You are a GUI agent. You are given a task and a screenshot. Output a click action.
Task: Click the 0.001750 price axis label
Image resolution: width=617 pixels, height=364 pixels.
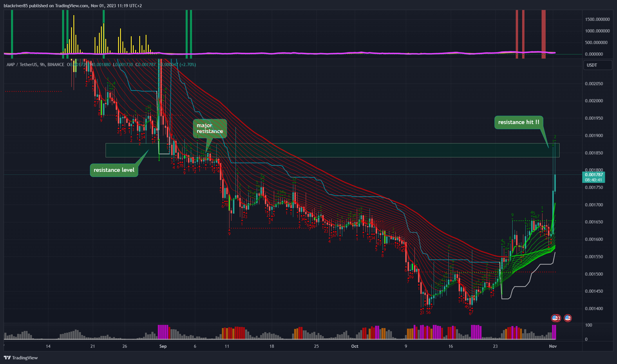pos(594,188)
